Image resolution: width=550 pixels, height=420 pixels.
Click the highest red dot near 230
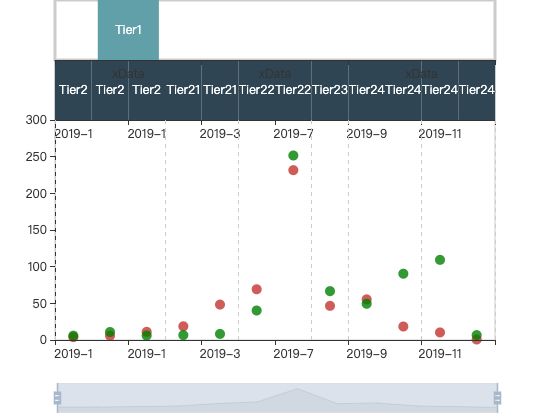click(x=293, y=170)
